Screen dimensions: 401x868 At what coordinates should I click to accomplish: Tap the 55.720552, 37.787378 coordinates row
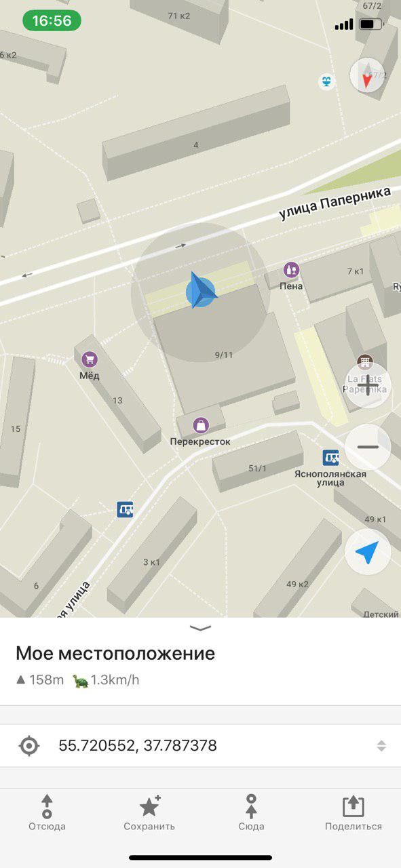coord(200,746)
